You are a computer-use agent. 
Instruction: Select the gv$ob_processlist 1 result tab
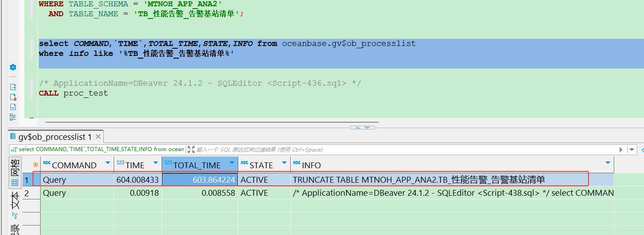[x=54, y=137]
